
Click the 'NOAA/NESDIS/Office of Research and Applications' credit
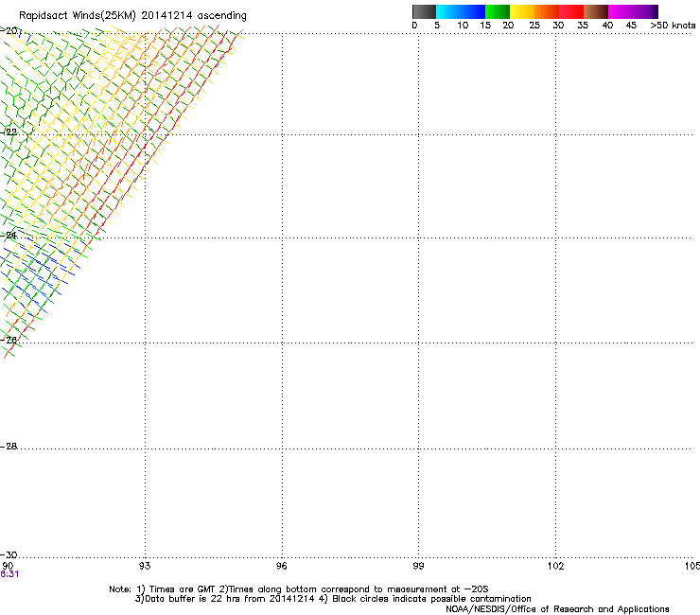coord(557,609)
